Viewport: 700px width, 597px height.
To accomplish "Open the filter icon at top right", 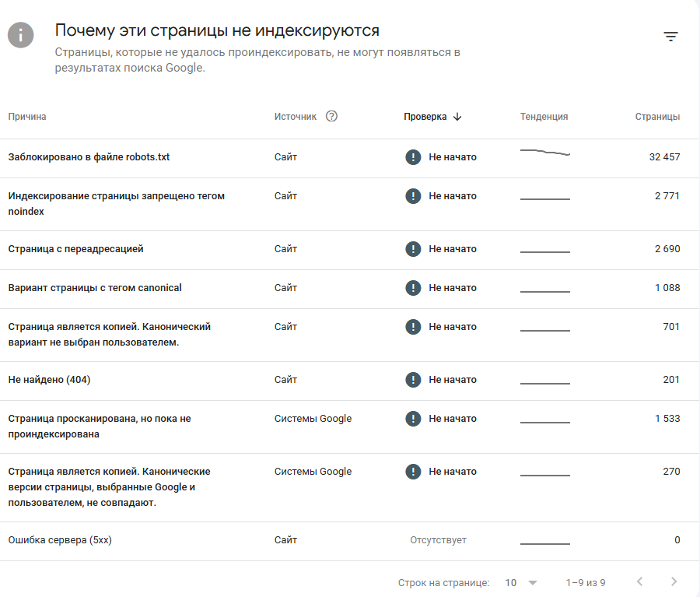I will point(670,37).
